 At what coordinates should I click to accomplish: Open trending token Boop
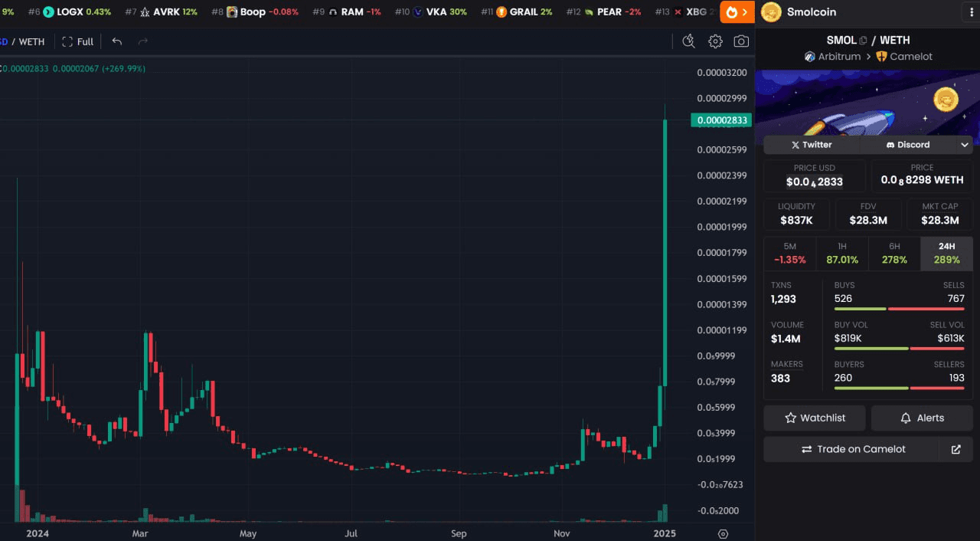pos(254,12)
